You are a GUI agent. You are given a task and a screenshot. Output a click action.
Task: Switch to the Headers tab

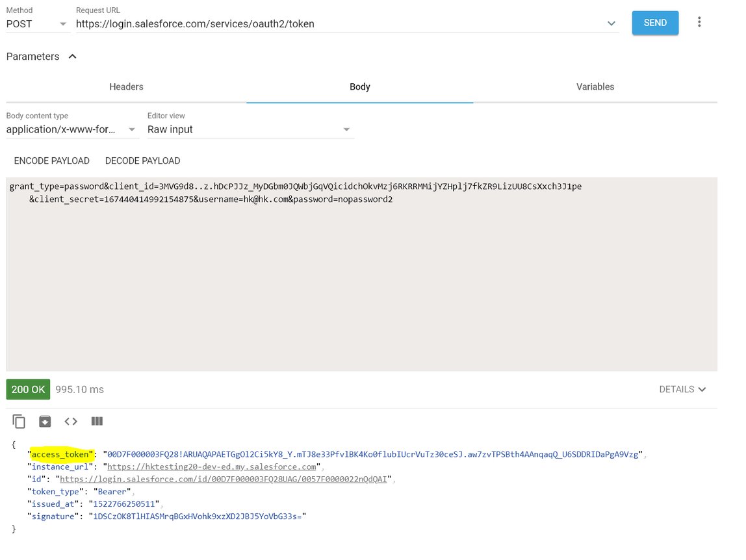126,86
